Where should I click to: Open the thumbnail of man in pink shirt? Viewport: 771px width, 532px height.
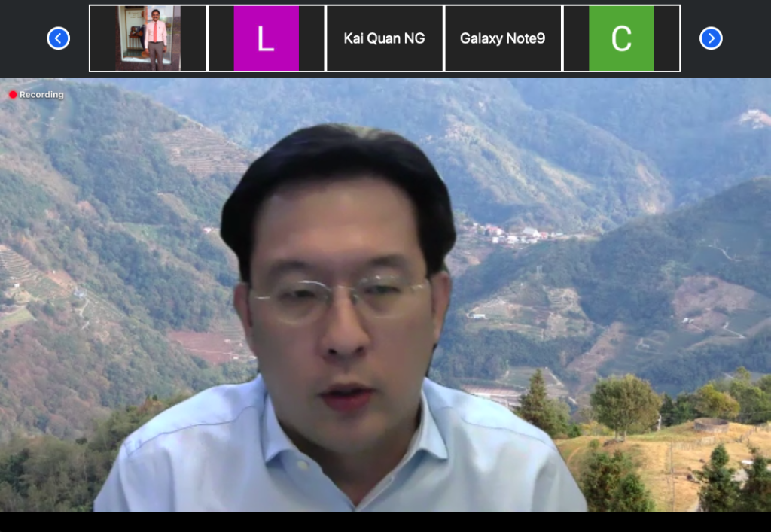pos(148,38)
